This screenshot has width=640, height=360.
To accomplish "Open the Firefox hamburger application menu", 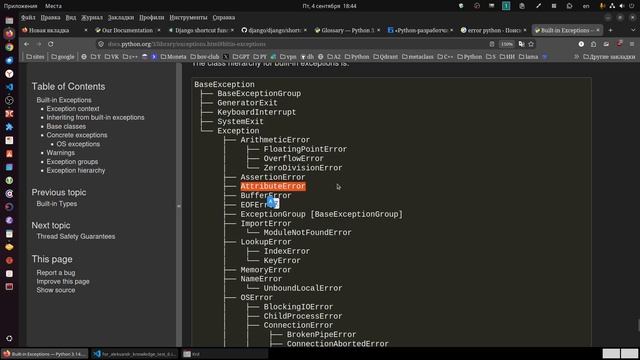I will (631, 44).
